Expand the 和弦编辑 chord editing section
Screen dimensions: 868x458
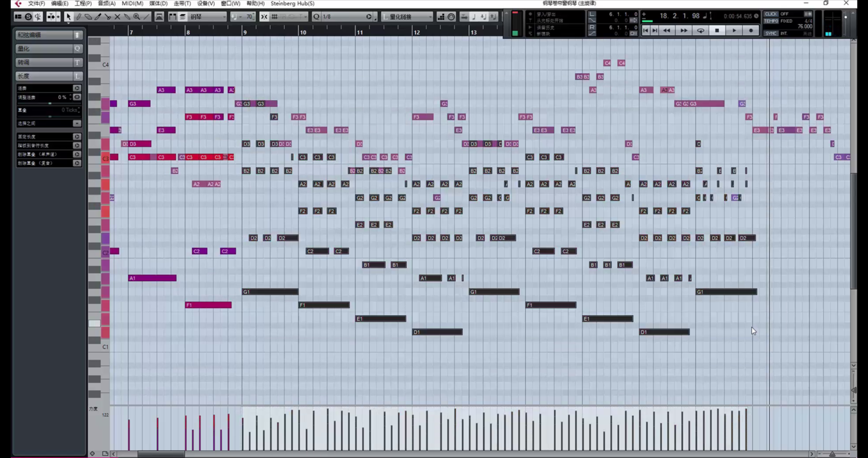click(x=49, y=35)
